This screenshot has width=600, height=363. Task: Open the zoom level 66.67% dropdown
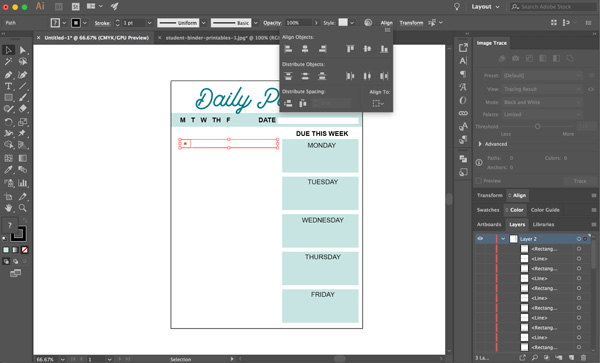[62, 360]
